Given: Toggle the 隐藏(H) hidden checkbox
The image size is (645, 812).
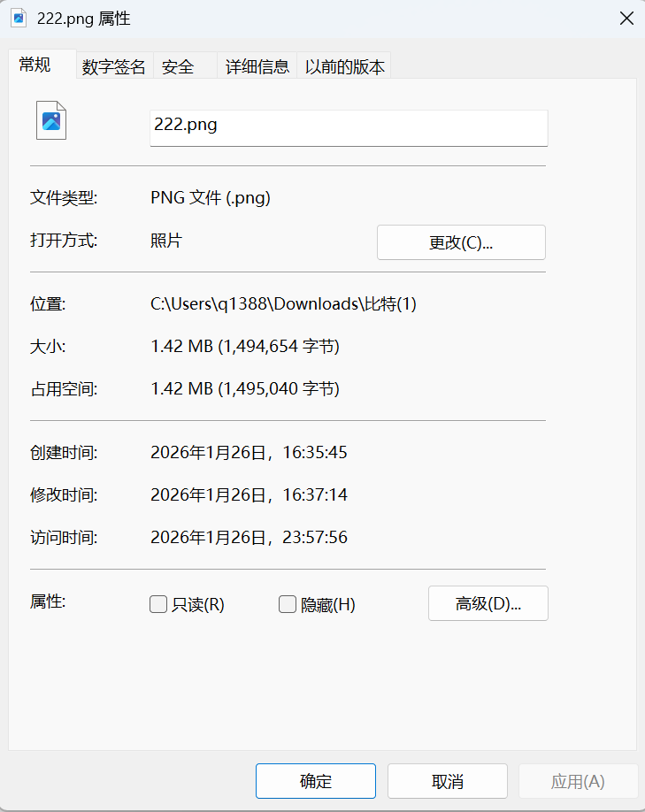Looking at the screenshot, I should (x=288, y=604).
